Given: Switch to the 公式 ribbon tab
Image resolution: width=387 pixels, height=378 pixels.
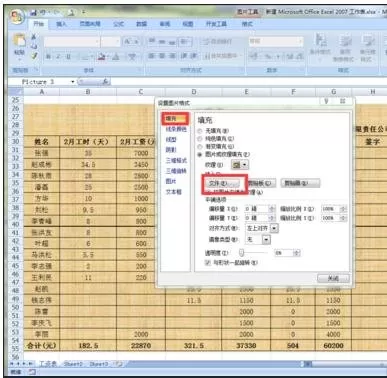Looking at the screenshot, I should (x=118, y=24).
